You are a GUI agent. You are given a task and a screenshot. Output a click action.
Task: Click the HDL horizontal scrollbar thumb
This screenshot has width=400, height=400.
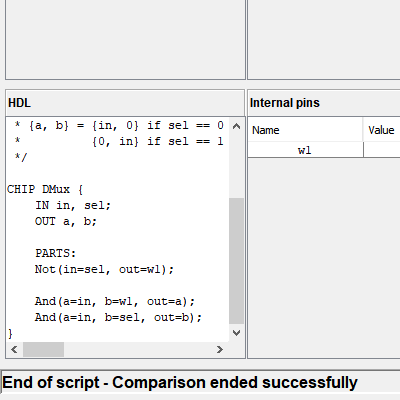[x=43, y=349]
